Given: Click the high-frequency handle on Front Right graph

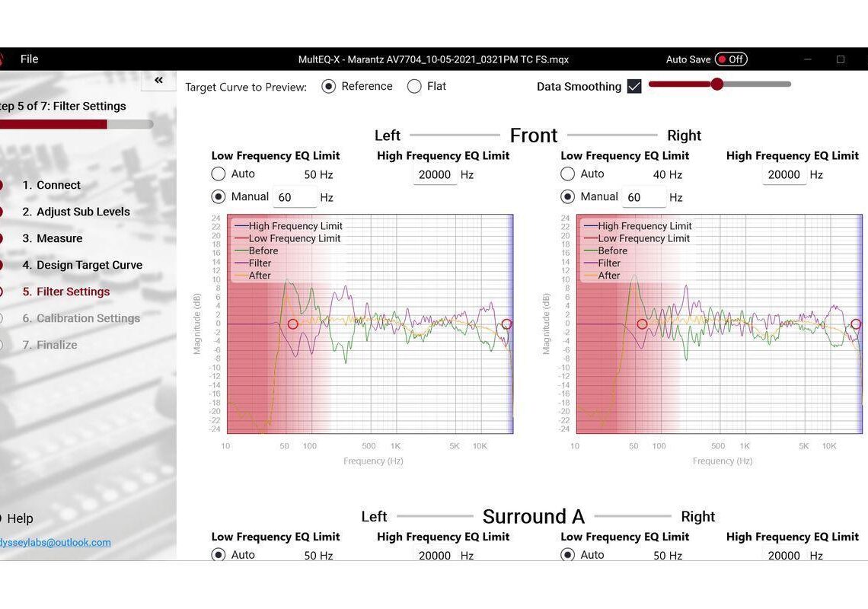Looking at the screenshot, I should click(856, 324).
